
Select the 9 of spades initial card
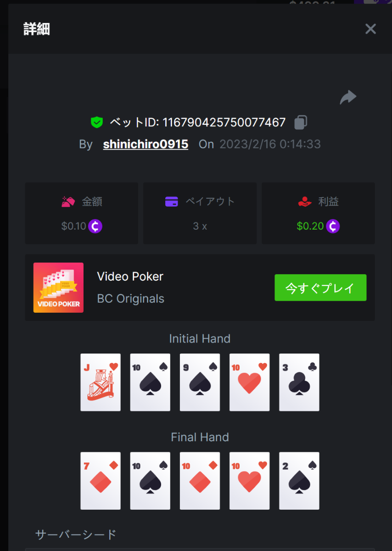[x=200, y=382]
